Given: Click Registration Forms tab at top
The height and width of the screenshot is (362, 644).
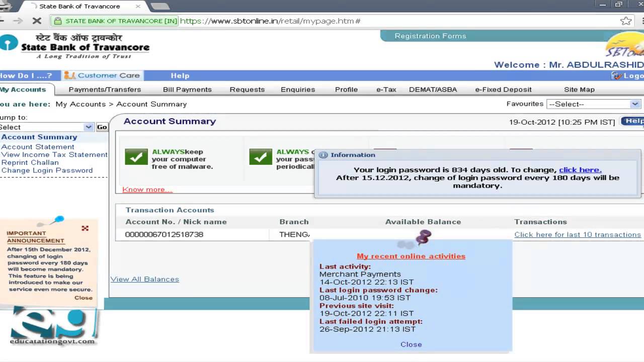Looking at the screenshot, I should pyautogui.click(x=430, y=36).
